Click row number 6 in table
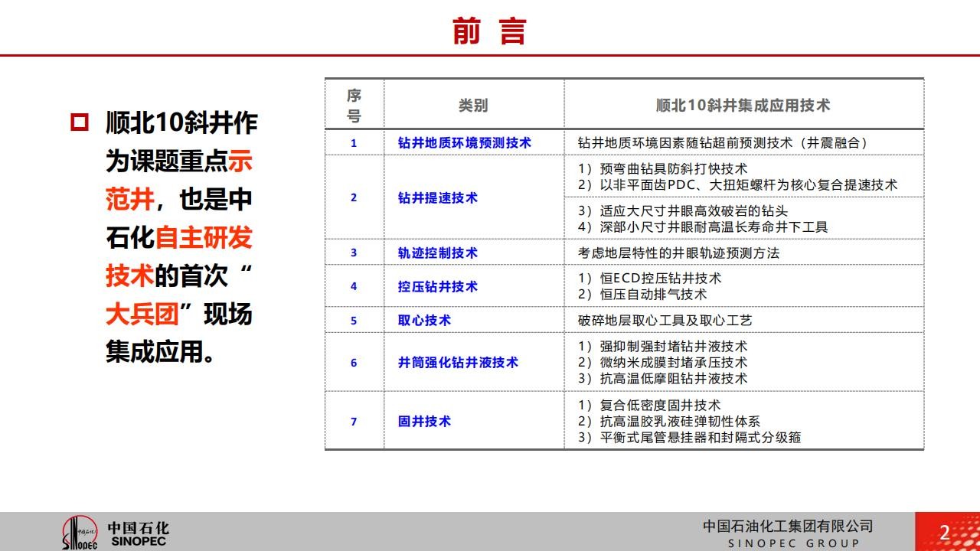The height and width of the screenshot is (551, 980). (x=354, y=363)
